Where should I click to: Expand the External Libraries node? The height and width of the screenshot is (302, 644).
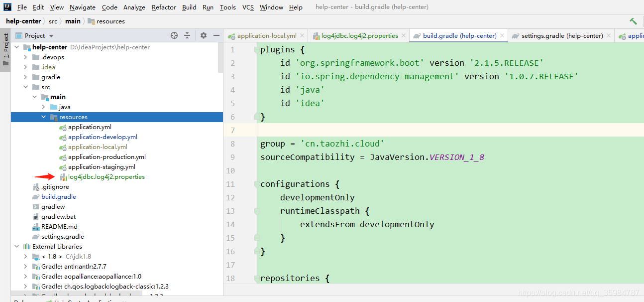pos(16,246)
